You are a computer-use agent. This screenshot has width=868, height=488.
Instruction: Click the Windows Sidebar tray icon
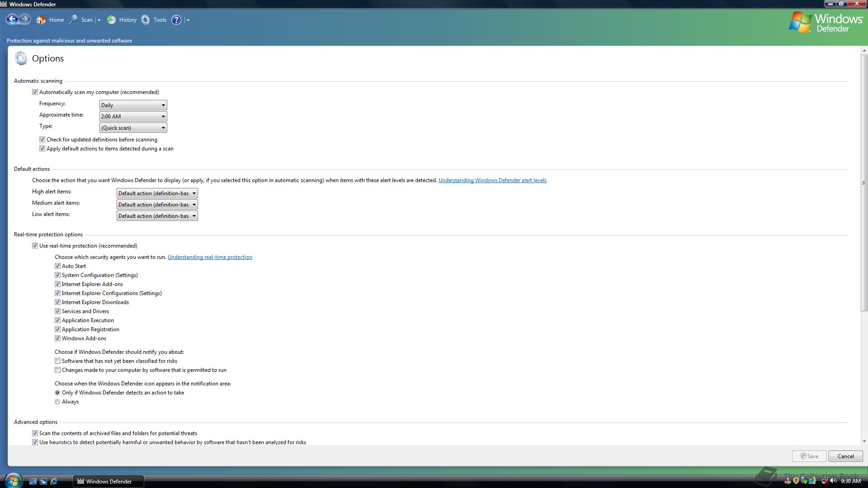pyautogui.click(x=812, y=481)
